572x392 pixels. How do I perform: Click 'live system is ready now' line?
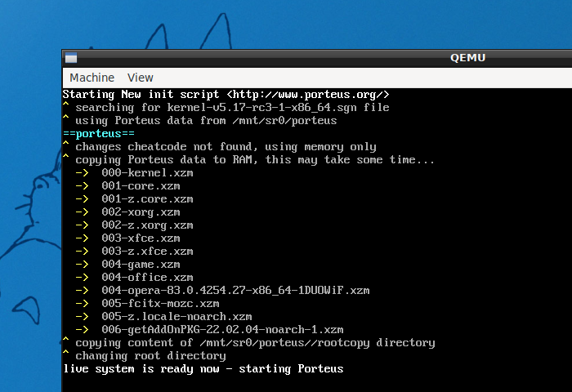coord(203,369)
